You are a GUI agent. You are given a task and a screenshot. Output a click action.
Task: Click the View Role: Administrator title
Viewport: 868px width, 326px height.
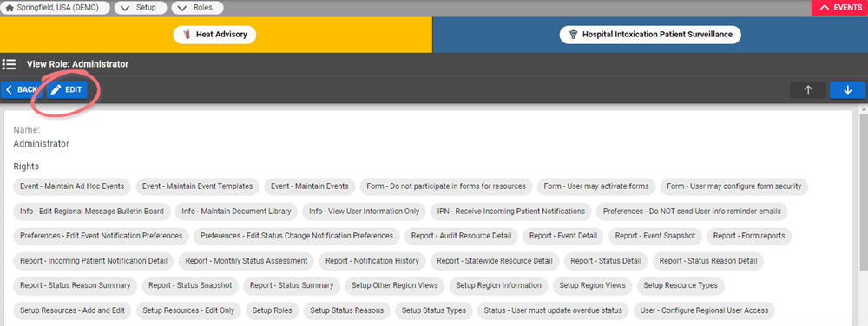point(77,64)
